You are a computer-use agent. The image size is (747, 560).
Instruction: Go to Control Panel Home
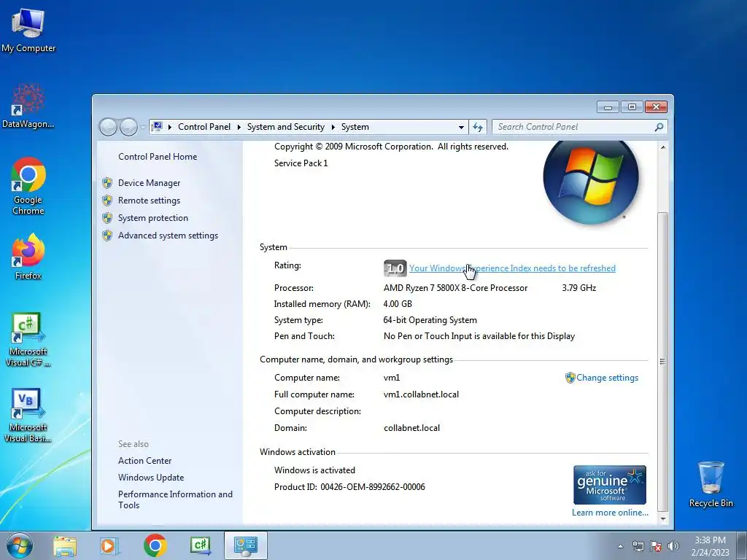(x=158, y=157)
